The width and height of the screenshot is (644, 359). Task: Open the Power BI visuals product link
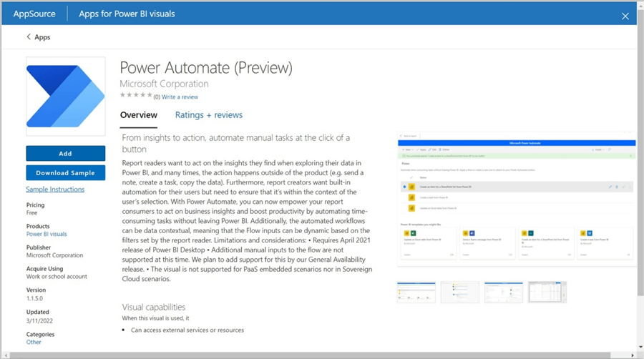pos(47,234)
